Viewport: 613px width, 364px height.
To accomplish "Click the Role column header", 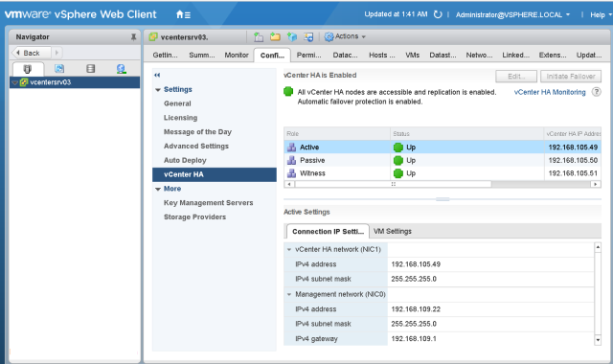I will coord(337,134).
